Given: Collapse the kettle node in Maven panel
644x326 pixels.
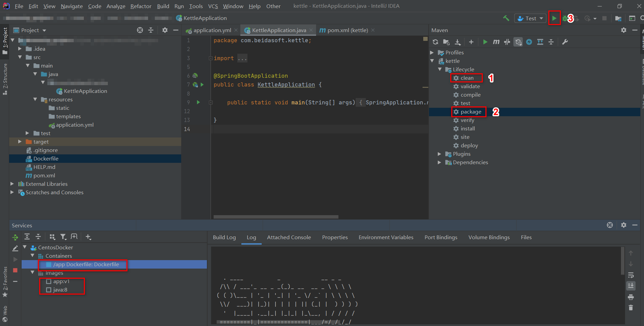Looking at the screenshot, I should pos(432,61).
